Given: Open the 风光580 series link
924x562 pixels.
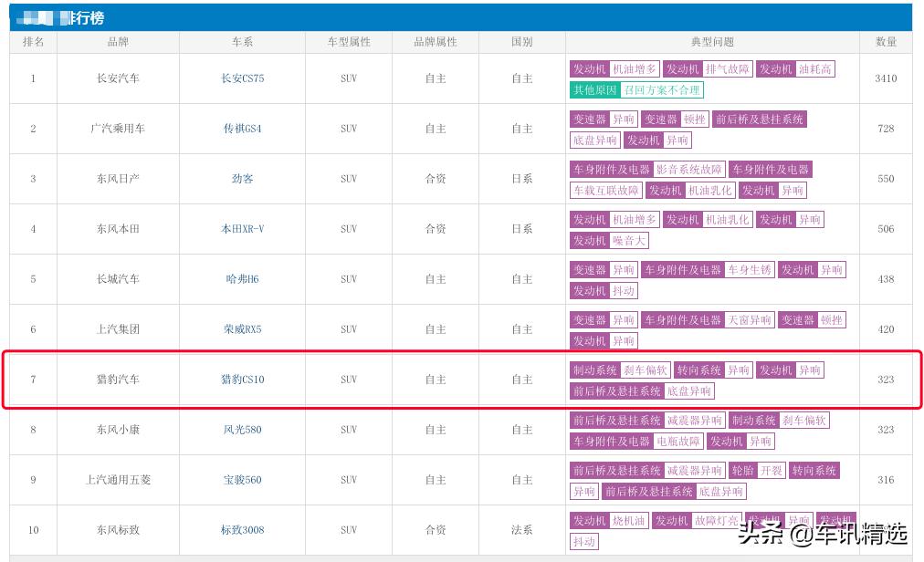Looking at the screenshot, I should click(x=242, y=430).
